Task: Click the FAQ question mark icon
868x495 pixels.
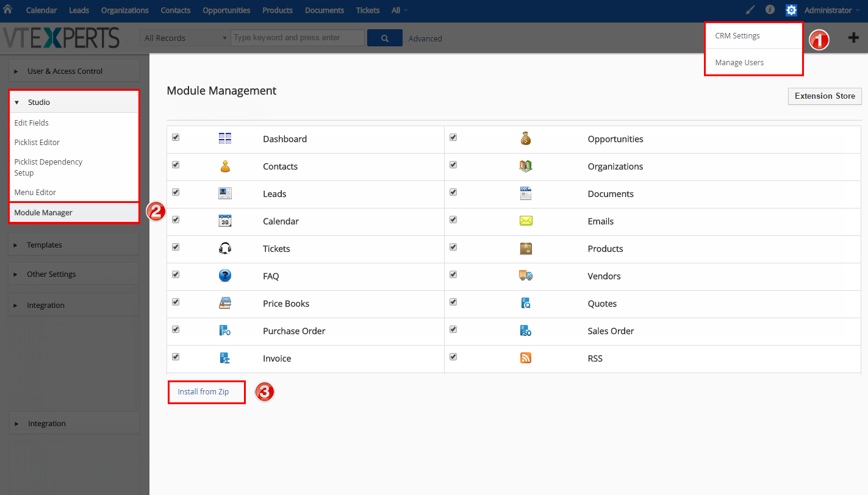Action: [x=225, y=276]
